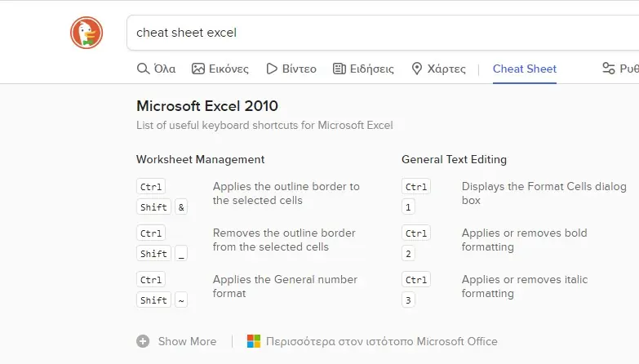
Task: Focus the search field with cheat sheet excel
Action: pyautogui.click(x=383, y=33)
